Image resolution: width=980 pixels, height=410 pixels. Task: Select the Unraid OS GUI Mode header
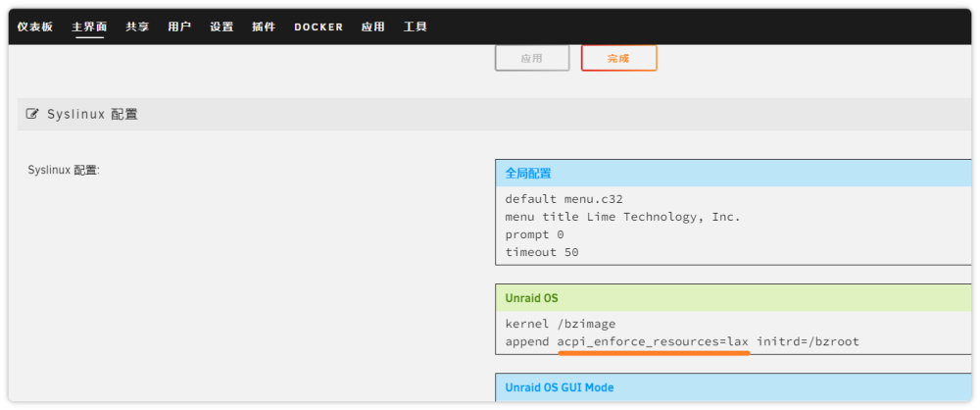coord(733,386)
